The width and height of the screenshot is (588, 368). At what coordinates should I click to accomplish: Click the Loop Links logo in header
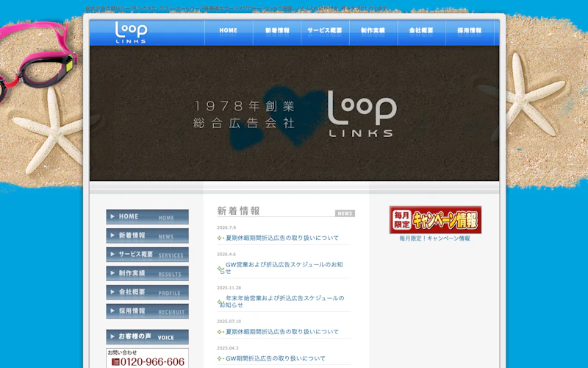(x=131, y=32)
